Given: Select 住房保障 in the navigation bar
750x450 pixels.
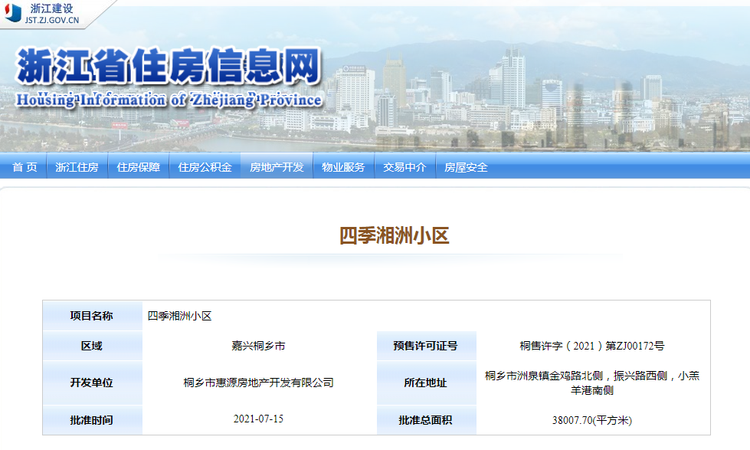Looking at the screenshot, I should (x=138, y=167).
